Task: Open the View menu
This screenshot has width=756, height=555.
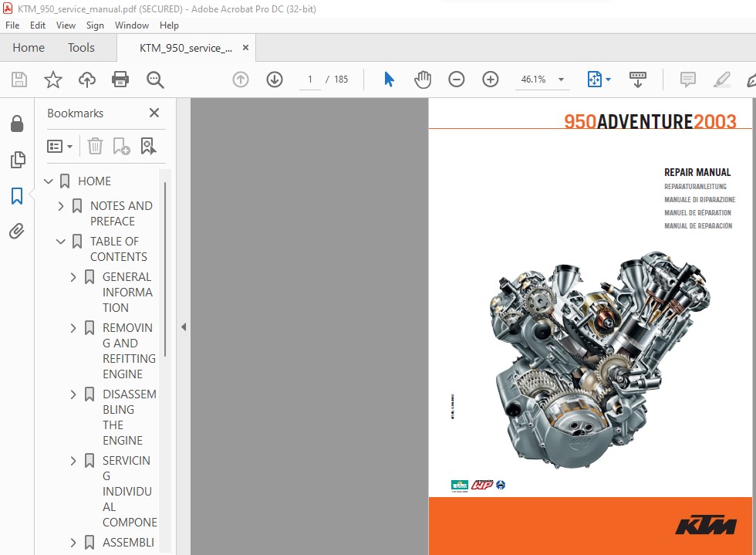Action: coord(66,25)
